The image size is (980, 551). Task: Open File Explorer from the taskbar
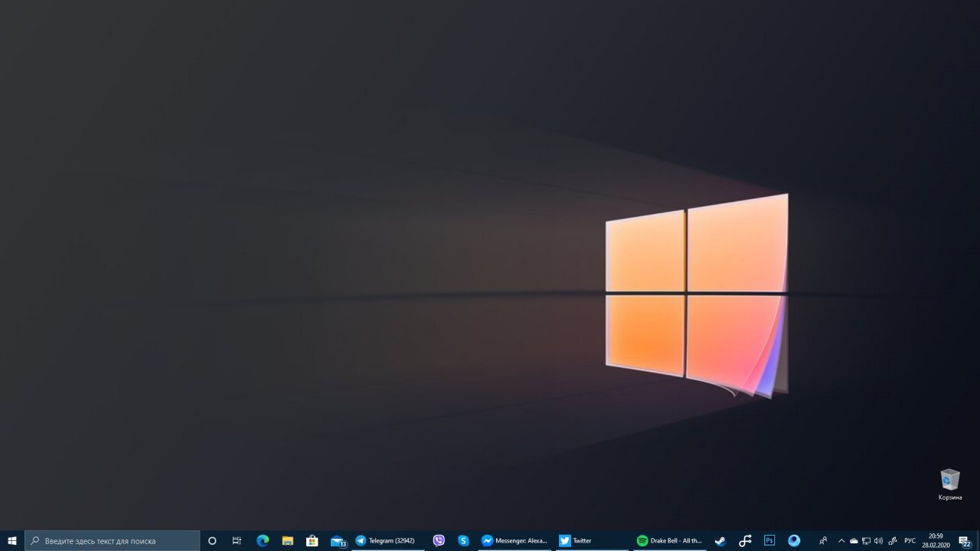(288, 540)
